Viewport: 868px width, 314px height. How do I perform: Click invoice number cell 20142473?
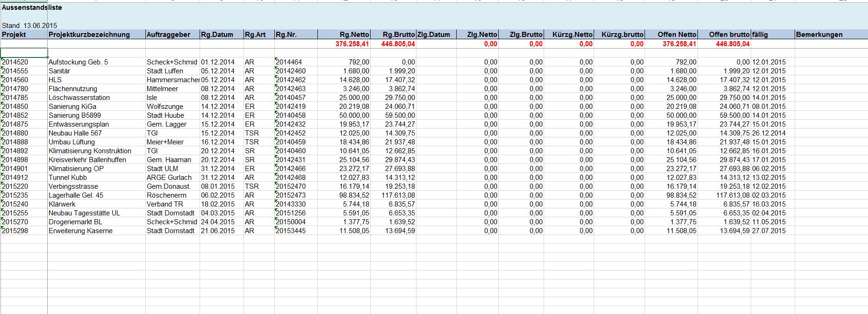pos(290,195)
